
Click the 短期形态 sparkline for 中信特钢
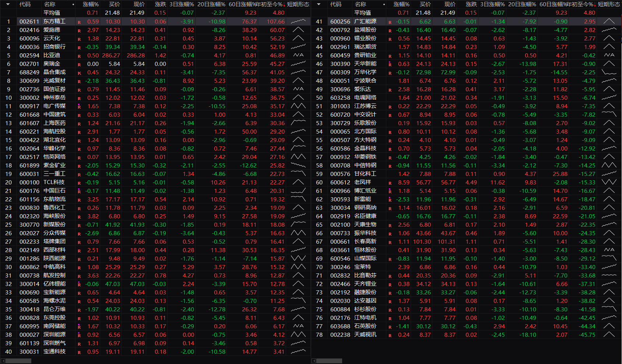coord(609,165)
